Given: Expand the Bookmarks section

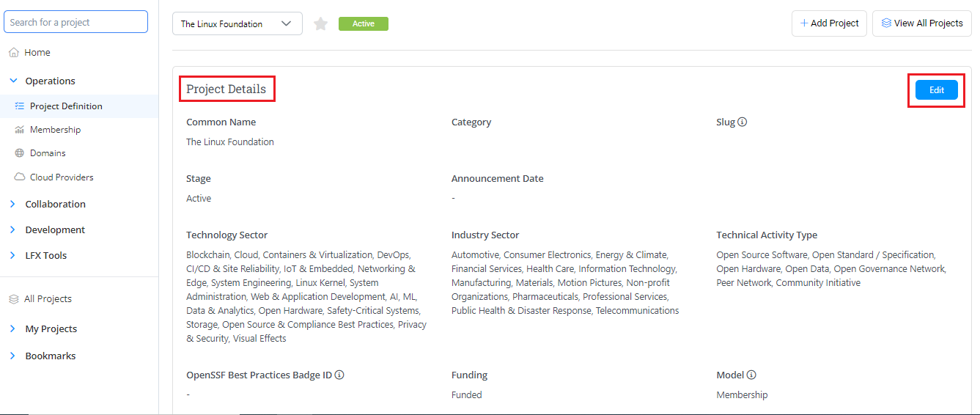Looking at the screenshot, I should point(13,356).
